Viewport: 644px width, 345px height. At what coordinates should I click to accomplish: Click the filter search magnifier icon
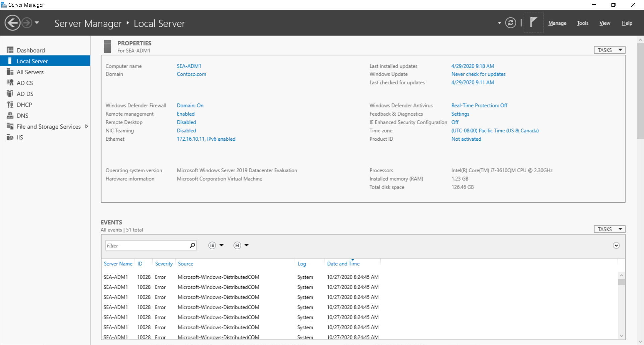[x=192, y=246]
